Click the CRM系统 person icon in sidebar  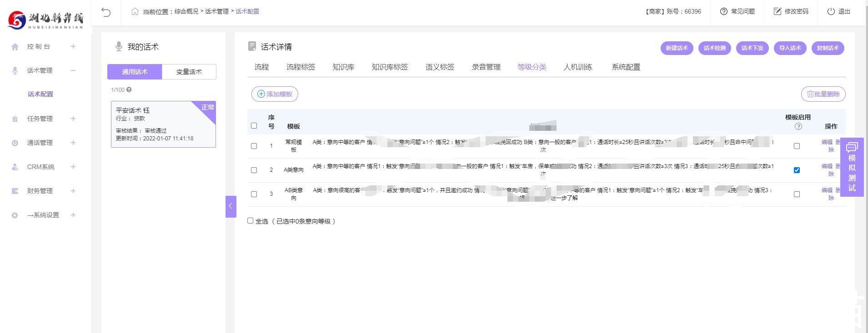pos(15,167)
